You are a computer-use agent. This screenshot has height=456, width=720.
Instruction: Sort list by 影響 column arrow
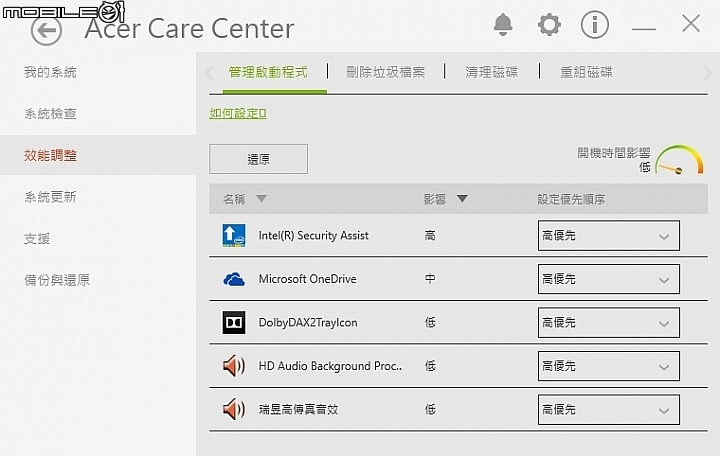(462, 199)
